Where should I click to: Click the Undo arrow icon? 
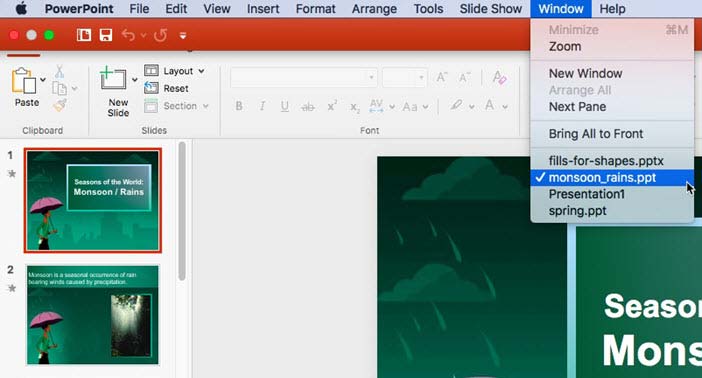(128, 35)
